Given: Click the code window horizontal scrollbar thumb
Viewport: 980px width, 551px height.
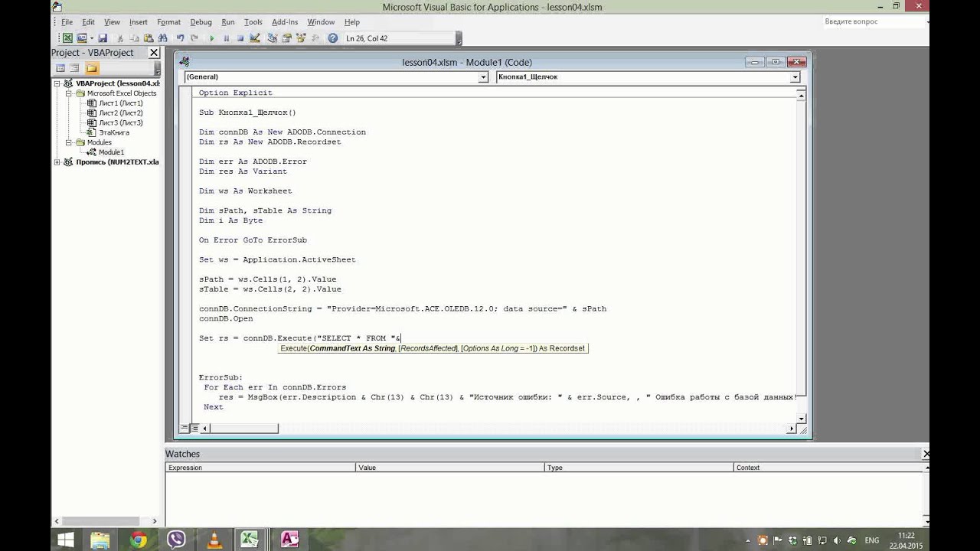Looking at the screenshot, I should 245,429.
